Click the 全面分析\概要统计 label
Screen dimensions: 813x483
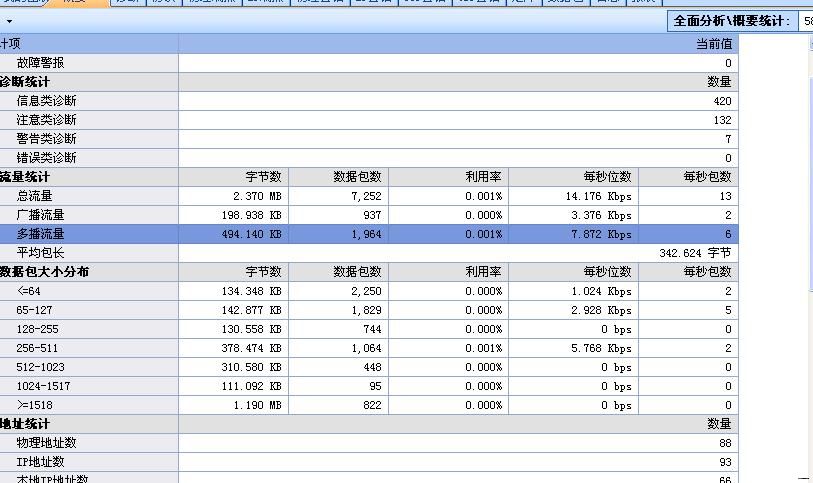[x=731, y=21]
